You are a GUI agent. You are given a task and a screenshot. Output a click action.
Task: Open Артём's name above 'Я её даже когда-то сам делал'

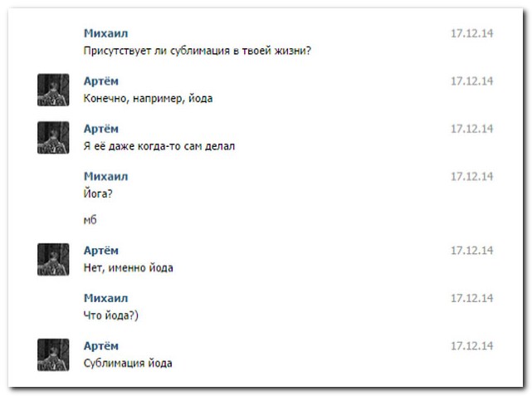101,129
